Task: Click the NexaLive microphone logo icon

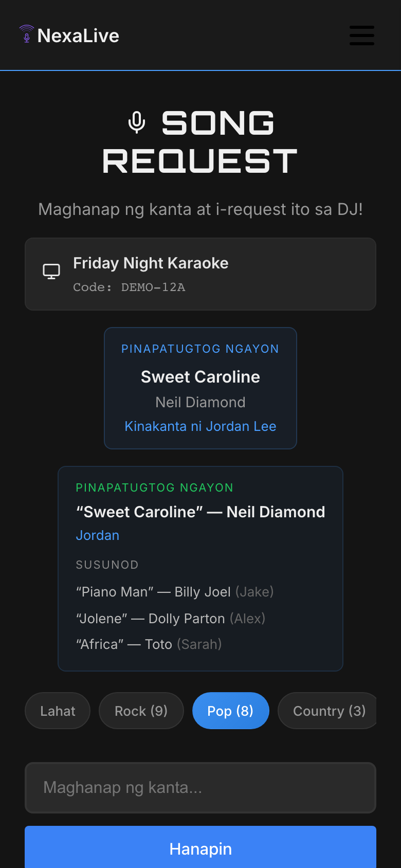Action: (x=27, y=34)
